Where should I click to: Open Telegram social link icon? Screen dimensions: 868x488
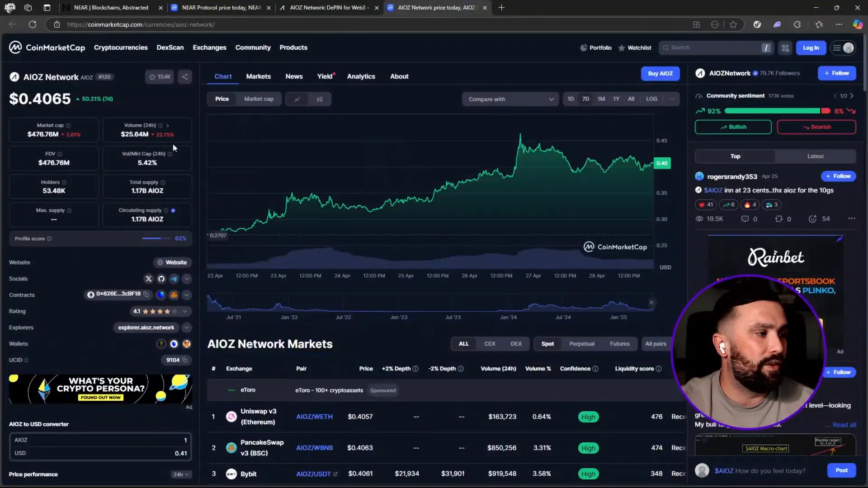point(174,279)
